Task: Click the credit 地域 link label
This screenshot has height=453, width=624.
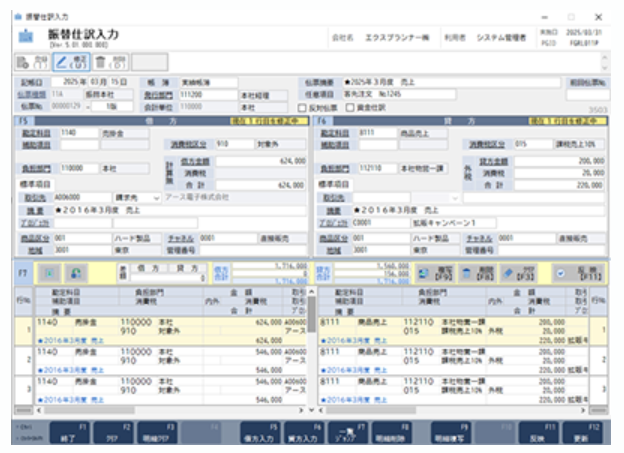Action: coord(333,250)
